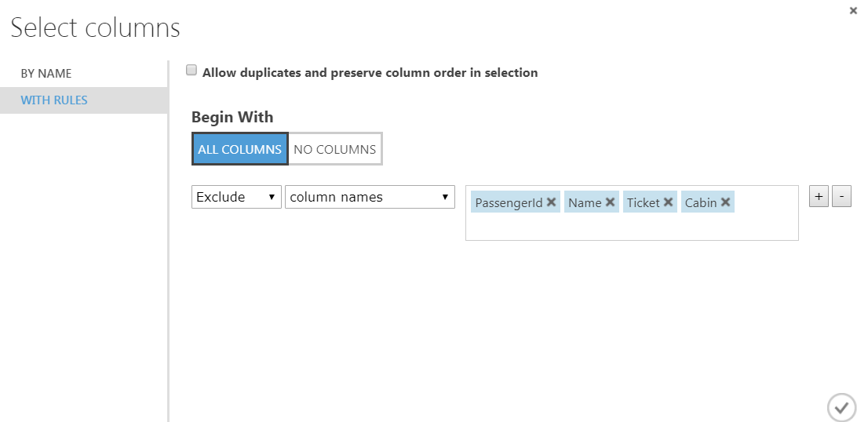The image size is (868, 422).
Task: Switch to NO COLUMNS begin option
Action: click(x=335, y=149)
